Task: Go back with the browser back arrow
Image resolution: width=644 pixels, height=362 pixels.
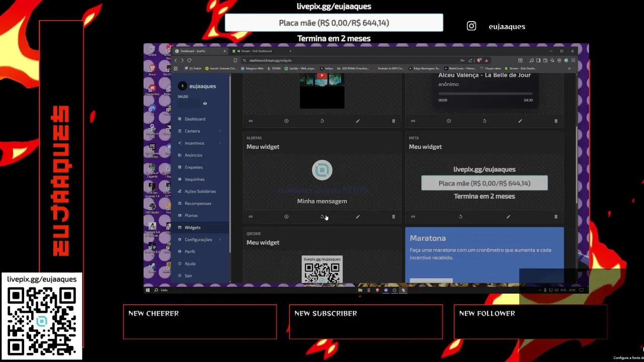Action: pyautogui.click(x=176, y=60)
